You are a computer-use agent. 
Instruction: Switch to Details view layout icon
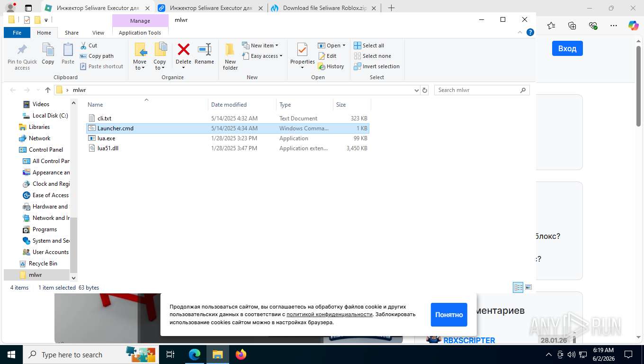[x=518, y=287]
